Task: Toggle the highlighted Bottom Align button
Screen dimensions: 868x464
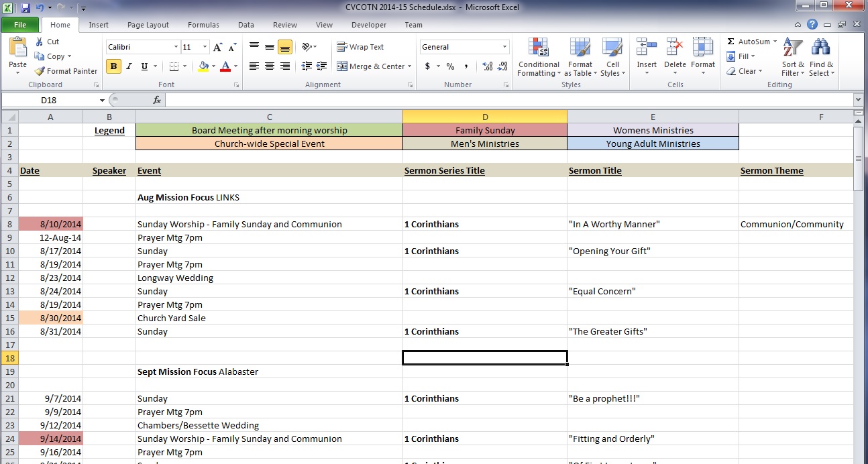Action: tap(285, 47)
